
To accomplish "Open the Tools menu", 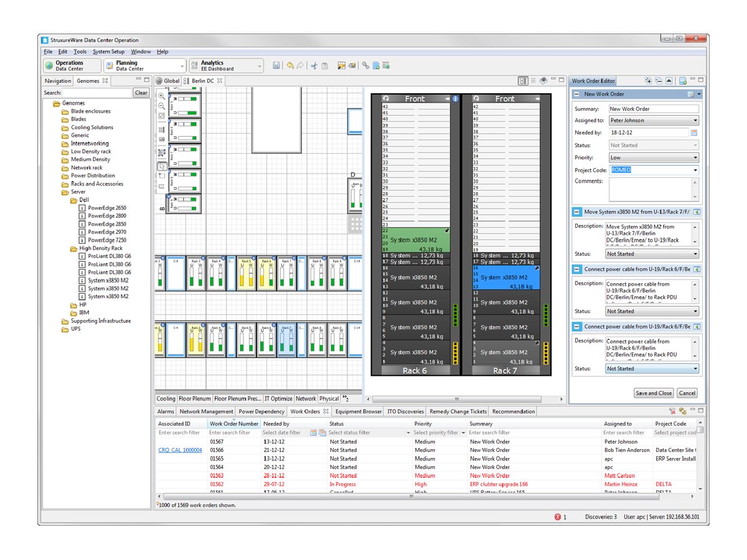I will [x=79, y=52].
